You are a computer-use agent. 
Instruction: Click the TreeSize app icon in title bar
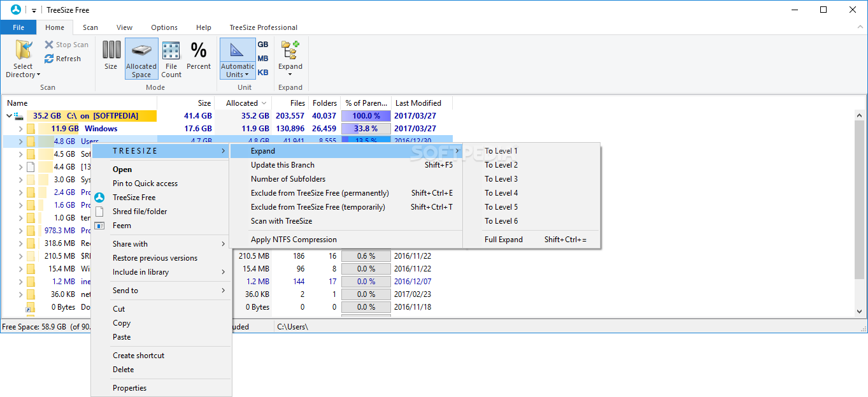click(x=16, y=10)
